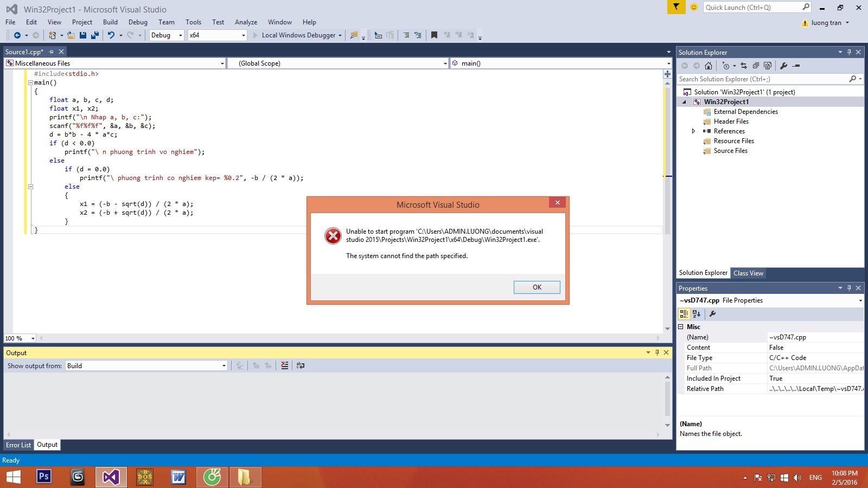Expand the References tree node
Viewport: 868px width, 488px height.
coord(693,131)
